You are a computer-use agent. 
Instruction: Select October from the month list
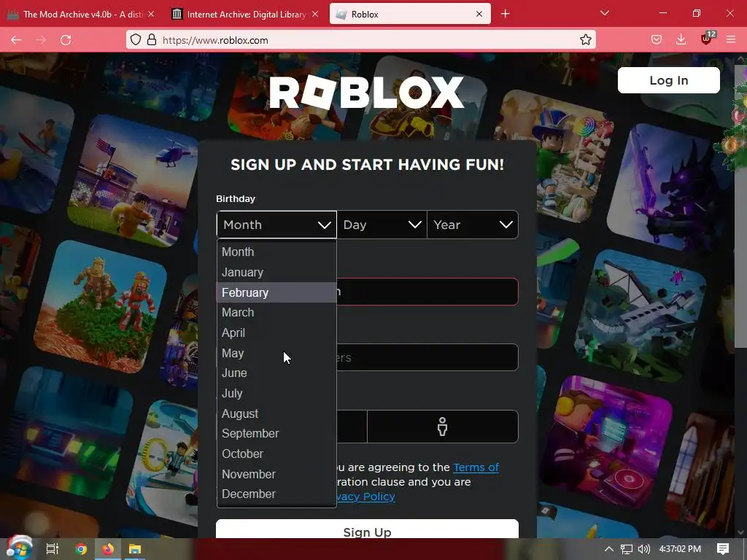(x=276, y=454)
